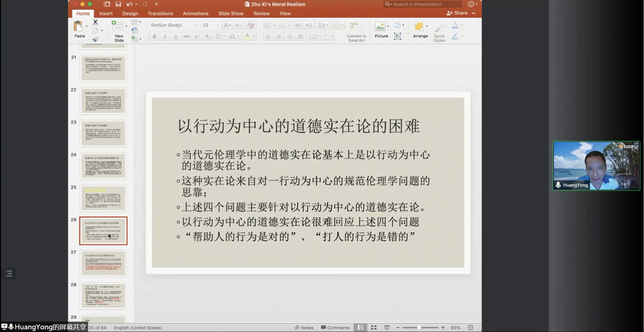Click the Clear Formatting eraser icon

pos(251,25)
